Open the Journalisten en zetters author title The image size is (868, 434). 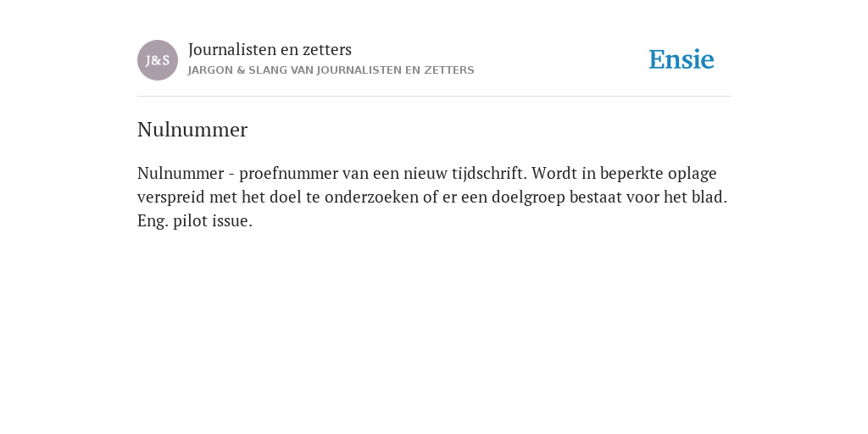[270, 49]
